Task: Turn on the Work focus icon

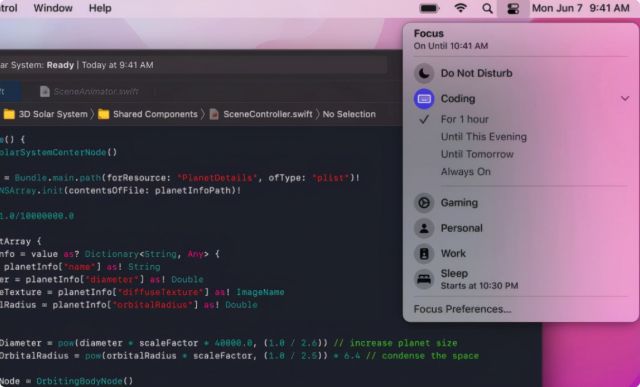Action: point(424,254)
